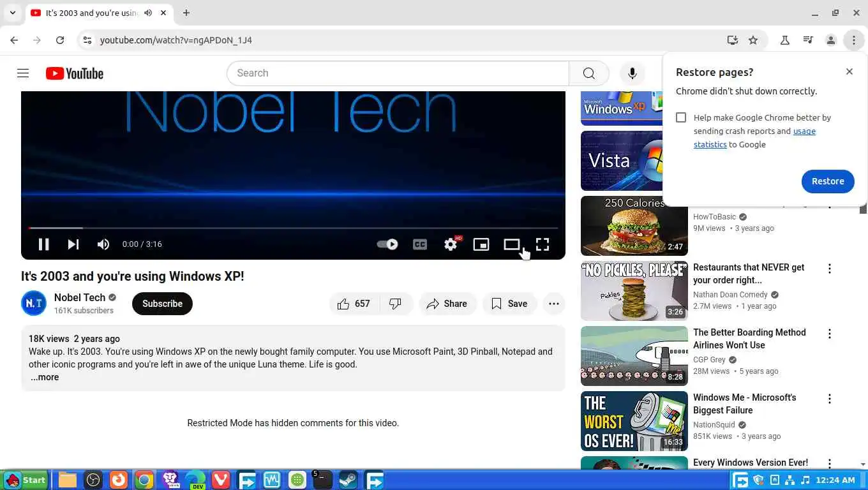Close the YouTube browser tab
The width and height of the screenshot is (868, 490).
[163, 13]
